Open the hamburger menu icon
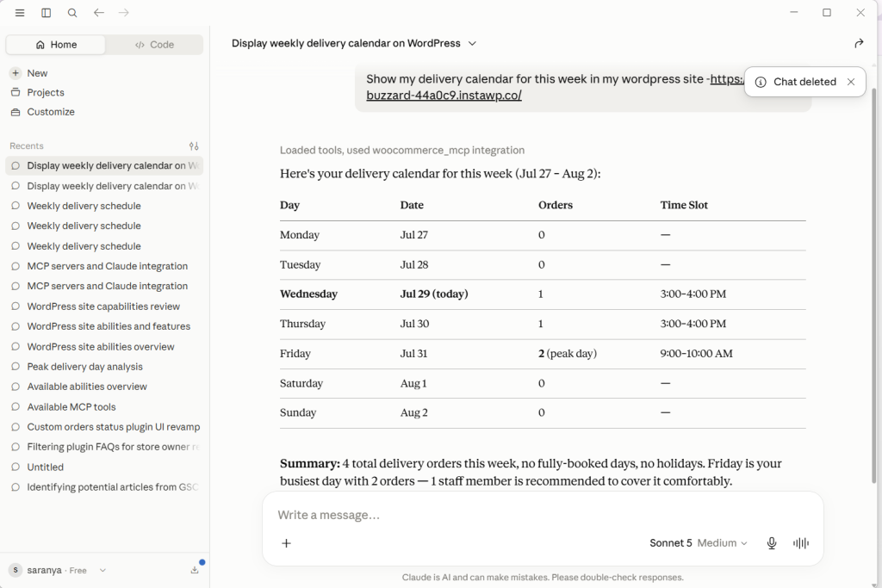 [x=20, y=12]
